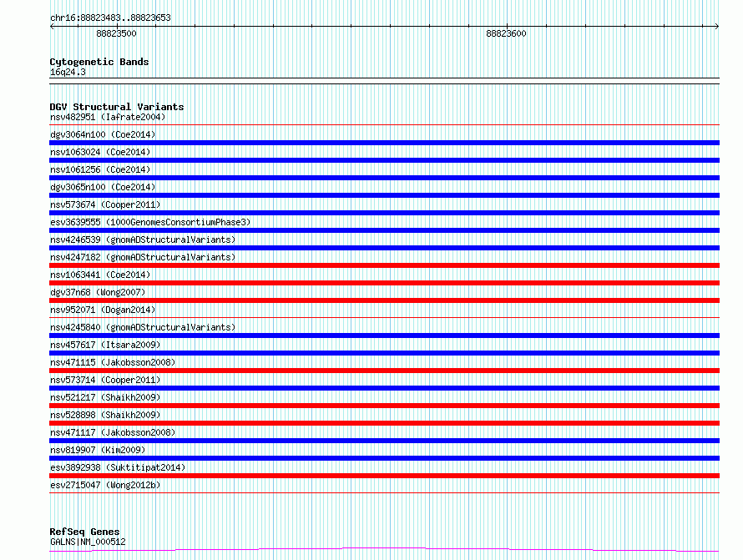
Task: Select variant nsv573714 (Cooper2011)
Action: click(105, 380)
